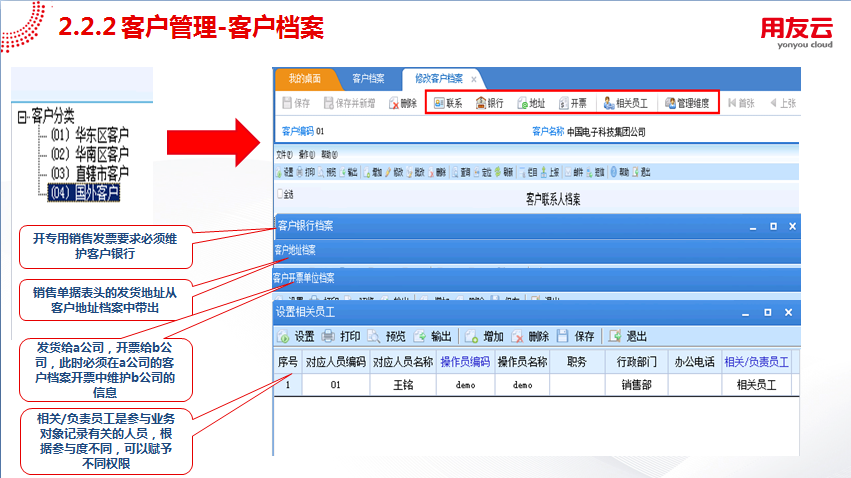Close the 修改客户档案 tab
This screenshot has width=851, height=478.
point(474,79)
